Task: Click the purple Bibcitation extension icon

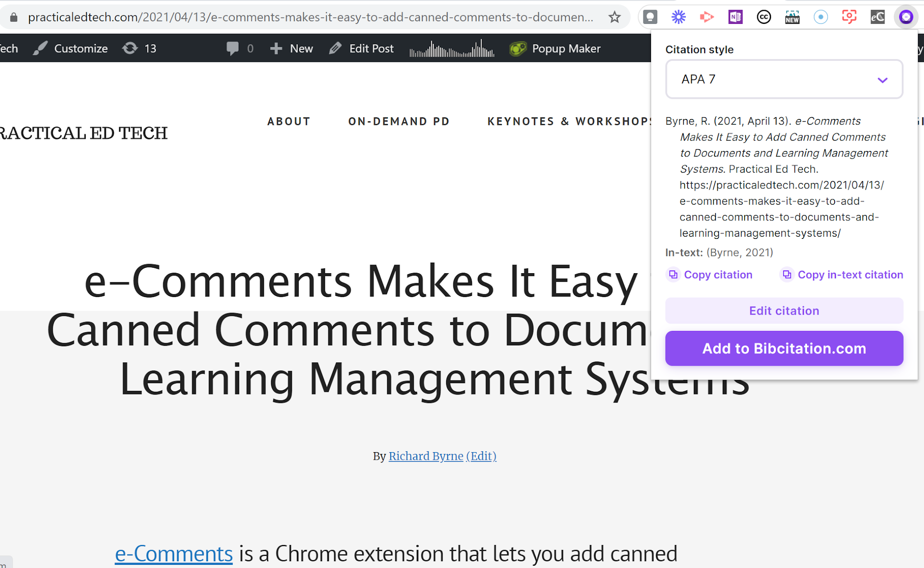Action: pos(906,17)
